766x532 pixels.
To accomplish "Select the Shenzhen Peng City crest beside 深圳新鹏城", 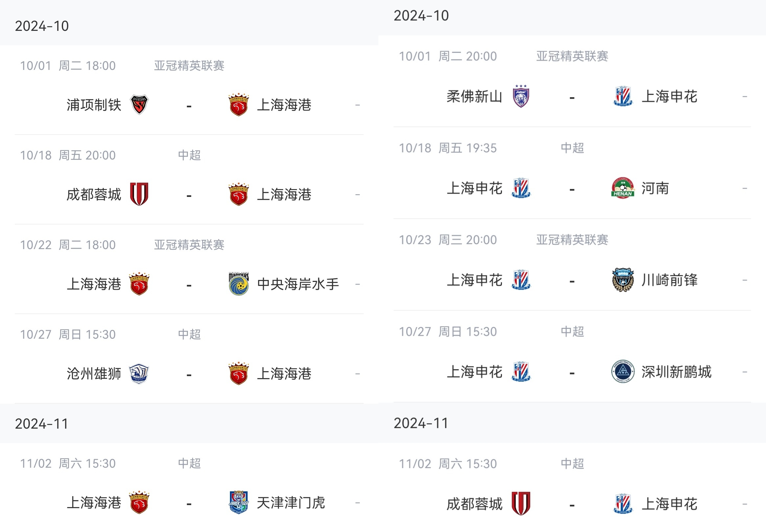I will click(x=622, y=372).
